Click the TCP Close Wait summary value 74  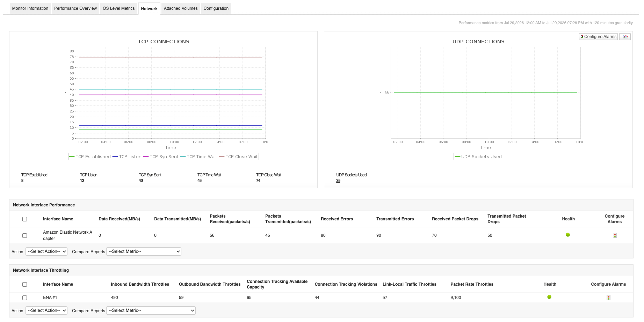(258, 181)
